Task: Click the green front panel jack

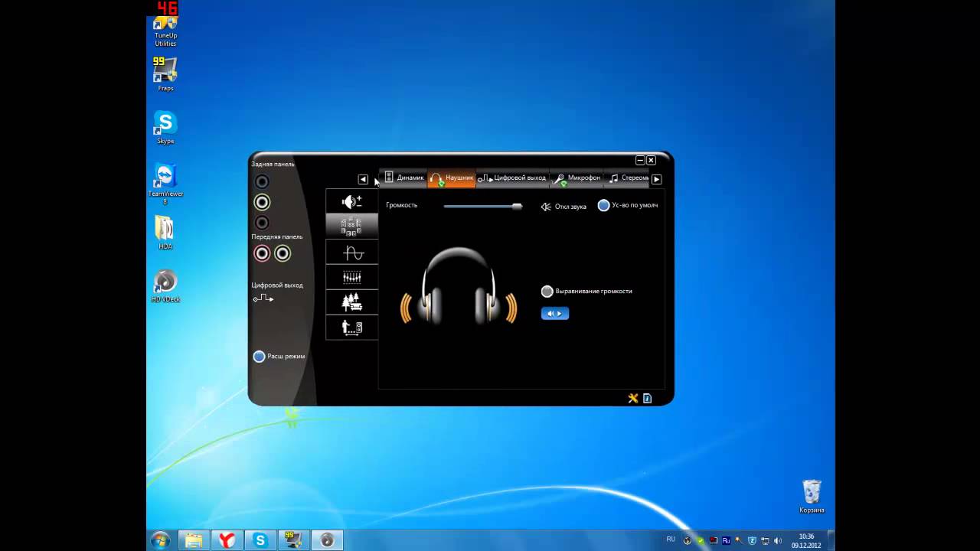Action: pos(283,253)
